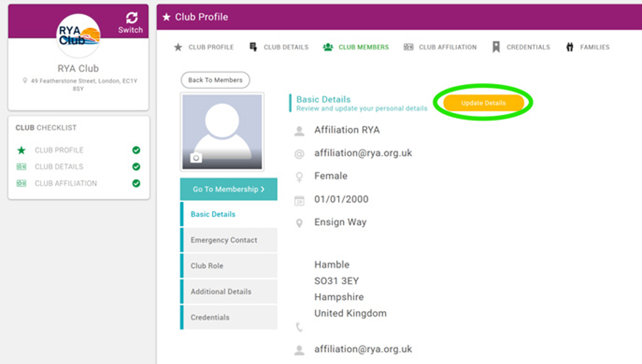Click the club address 49 Featherstone Street
The image size is (642, 364).
tap(84, 85)
